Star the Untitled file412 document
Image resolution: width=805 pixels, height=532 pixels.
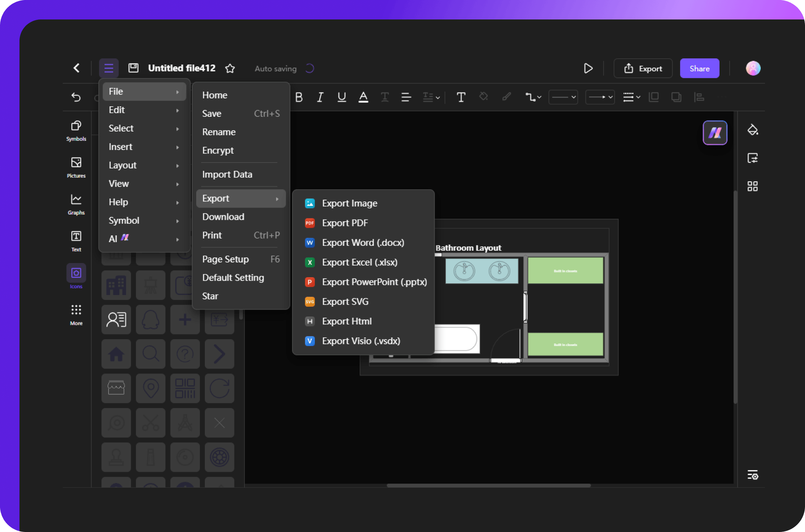click(230, 68)
